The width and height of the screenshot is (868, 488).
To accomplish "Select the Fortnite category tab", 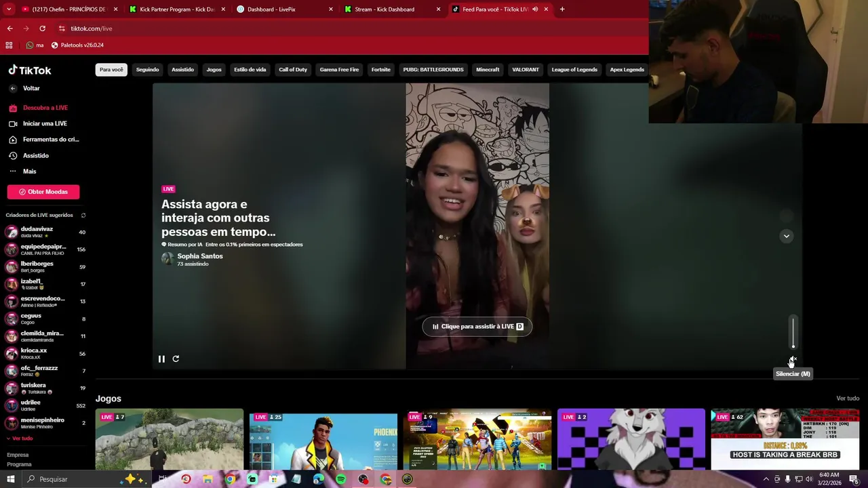I will click(381, 70).
